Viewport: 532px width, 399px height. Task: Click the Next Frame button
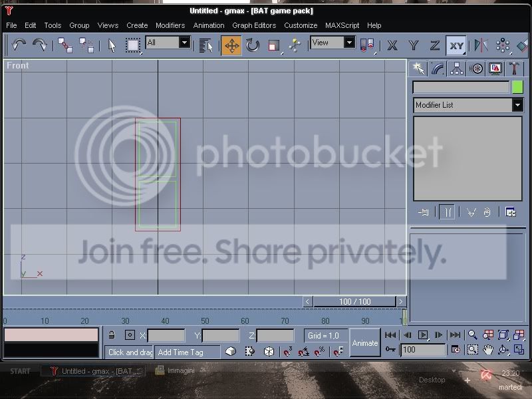pos(438,335)
